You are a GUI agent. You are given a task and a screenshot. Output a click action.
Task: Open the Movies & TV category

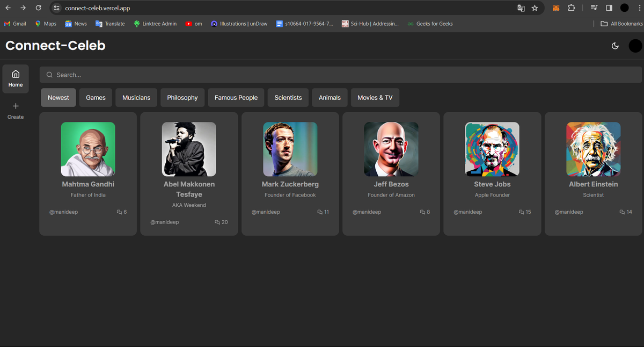375,98
